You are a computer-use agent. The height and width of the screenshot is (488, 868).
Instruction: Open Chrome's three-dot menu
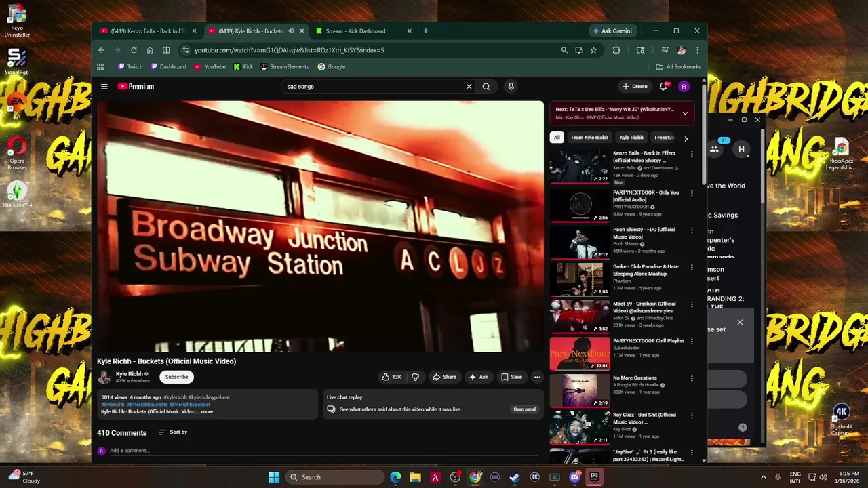(697, 50)
